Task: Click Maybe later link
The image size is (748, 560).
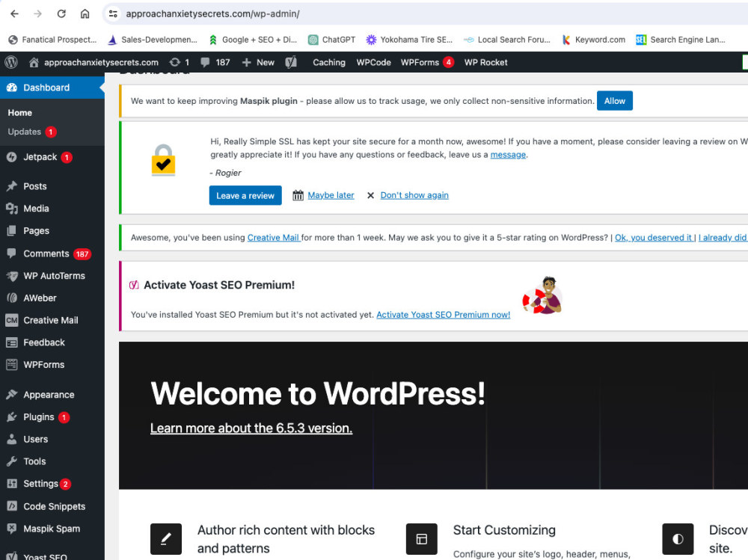Action: point(331,195)
